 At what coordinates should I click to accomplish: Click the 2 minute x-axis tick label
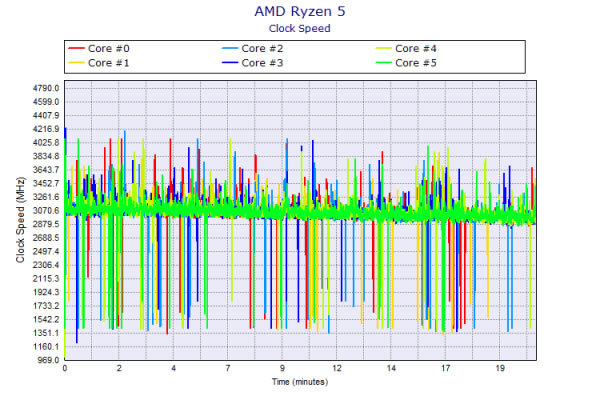[x=119, y=368]
